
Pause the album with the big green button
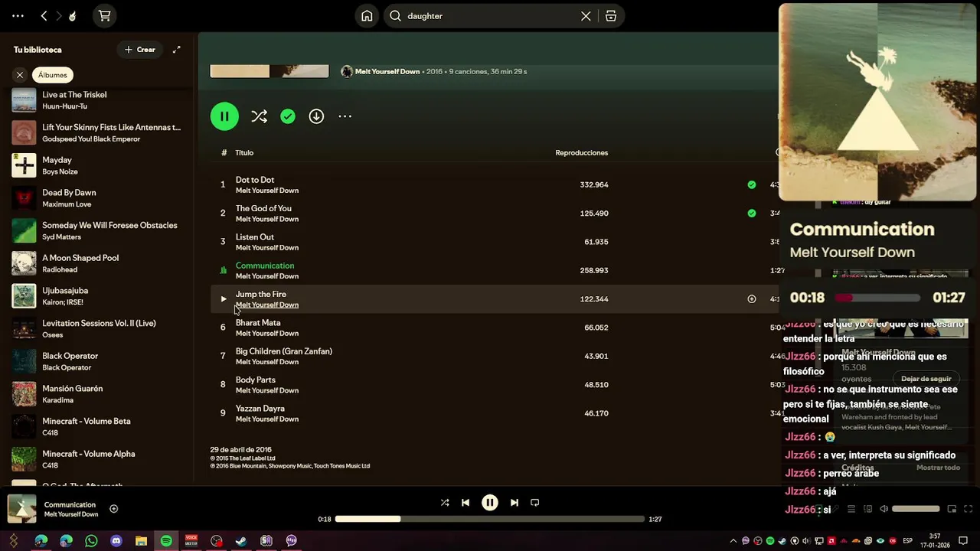(224, 116)
